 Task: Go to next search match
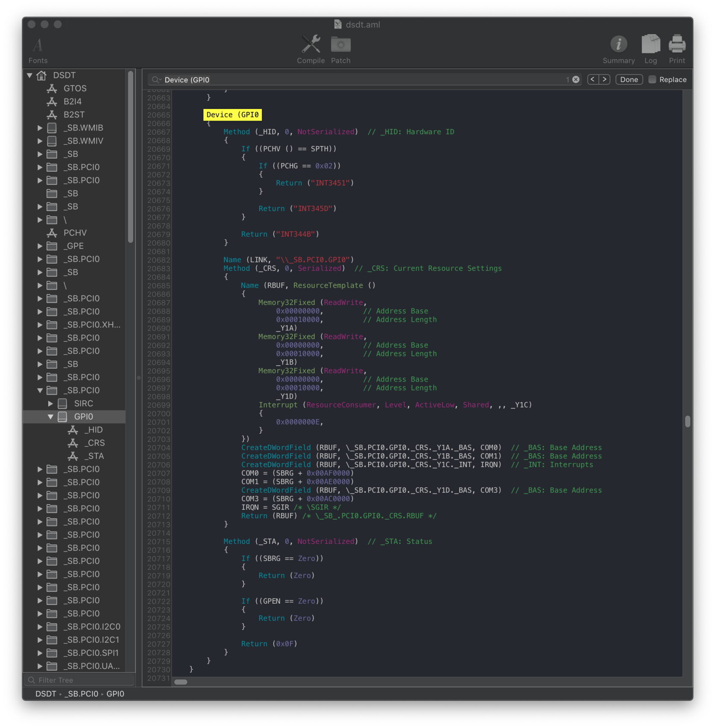pyautogui.click(x=604, y=79)
